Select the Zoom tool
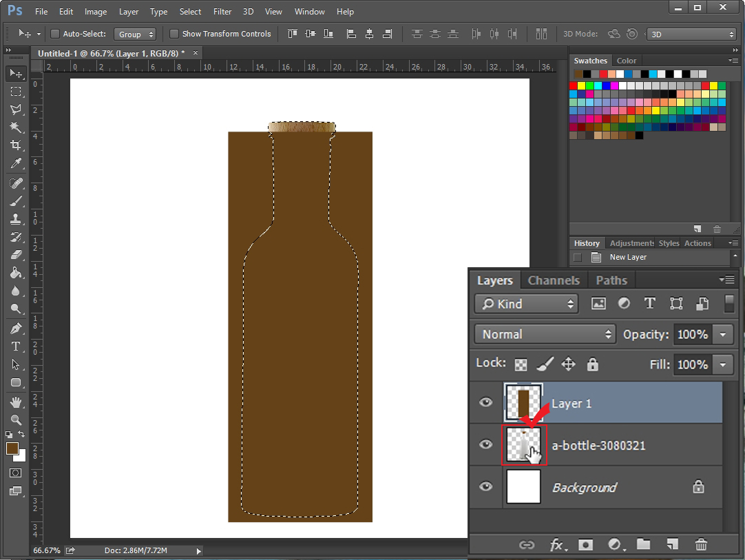 tap(16, 420)
